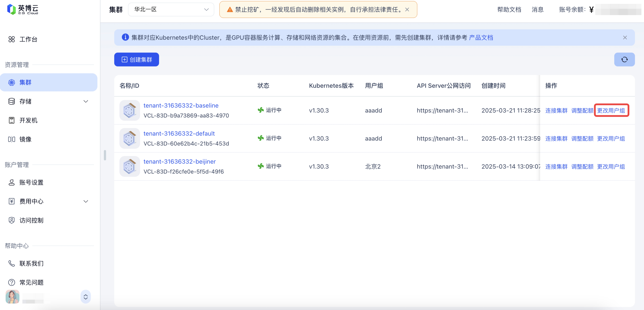Click the 创建集群 button
The width and height of the screenshot is (644, 310).
137,59
